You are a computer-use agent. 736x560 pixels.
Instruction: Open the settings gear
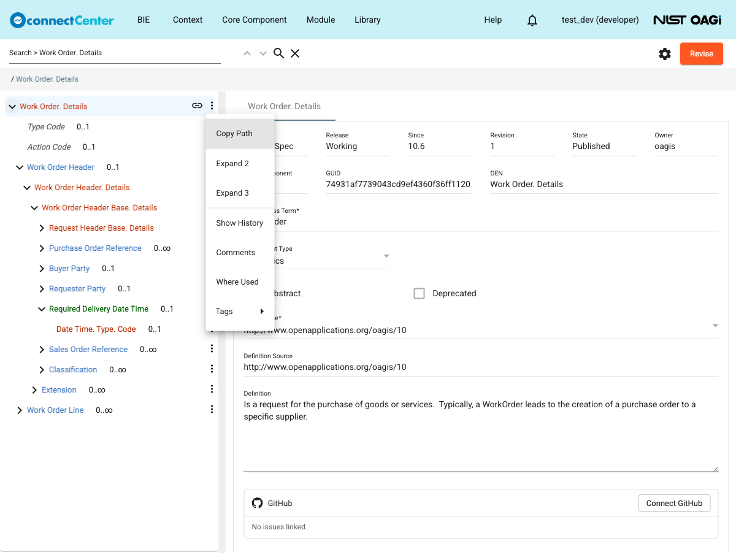[x=665, y=54]
